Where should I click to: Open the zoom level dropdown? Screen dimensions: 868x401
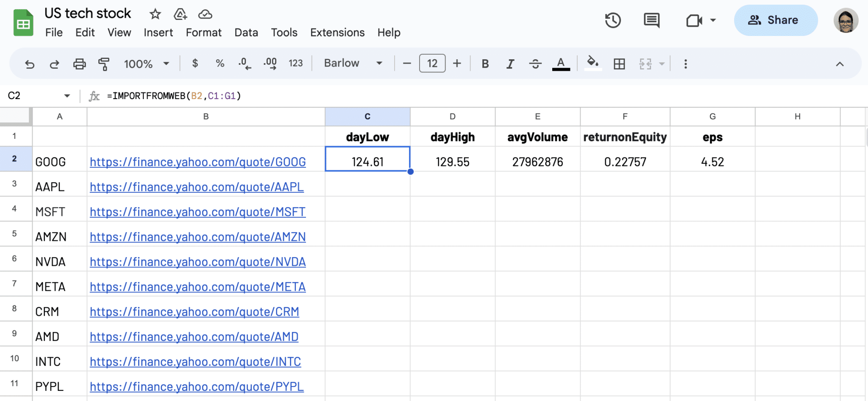click(146, 64)
